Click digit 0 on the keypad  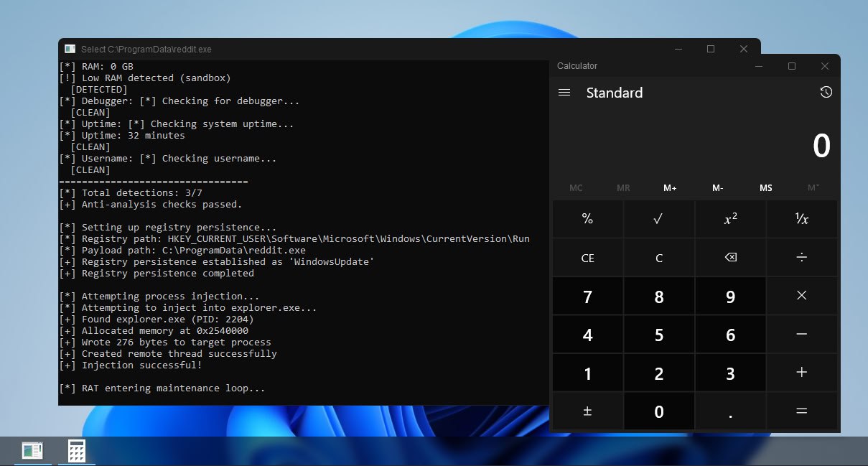(x=659, y=411)
